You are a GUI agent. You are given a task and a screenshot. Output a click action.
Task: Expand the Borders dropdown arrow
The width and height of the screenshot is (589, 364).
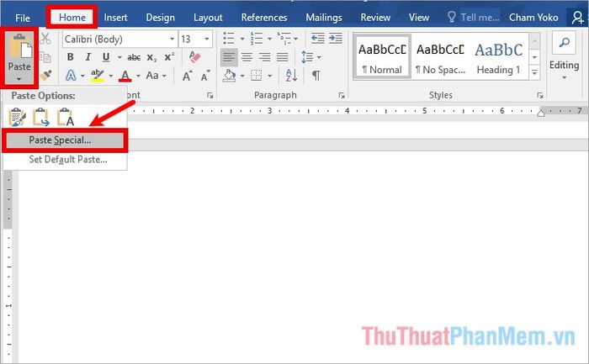tap(270, 76)
